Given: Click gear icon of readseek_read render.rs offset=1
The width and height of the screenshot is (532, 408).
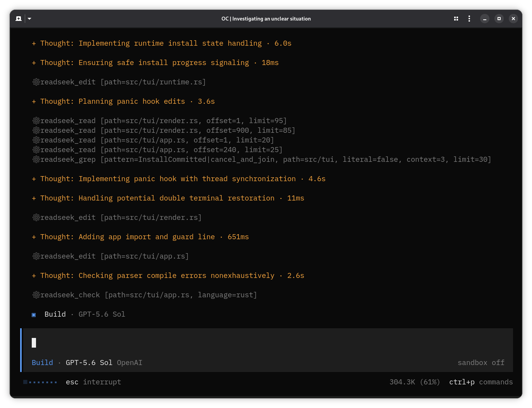Looking at the screenshot, I should click(x=36, y=121).
